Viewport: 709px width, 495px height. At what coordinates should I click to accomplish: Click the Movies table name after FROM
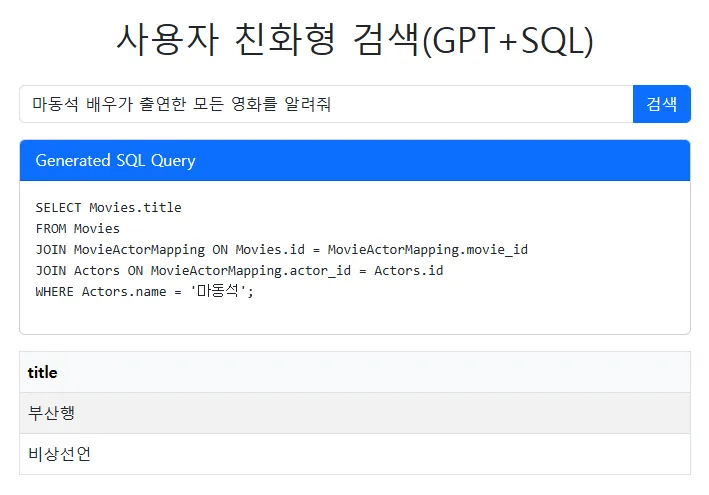pos(97,229)
